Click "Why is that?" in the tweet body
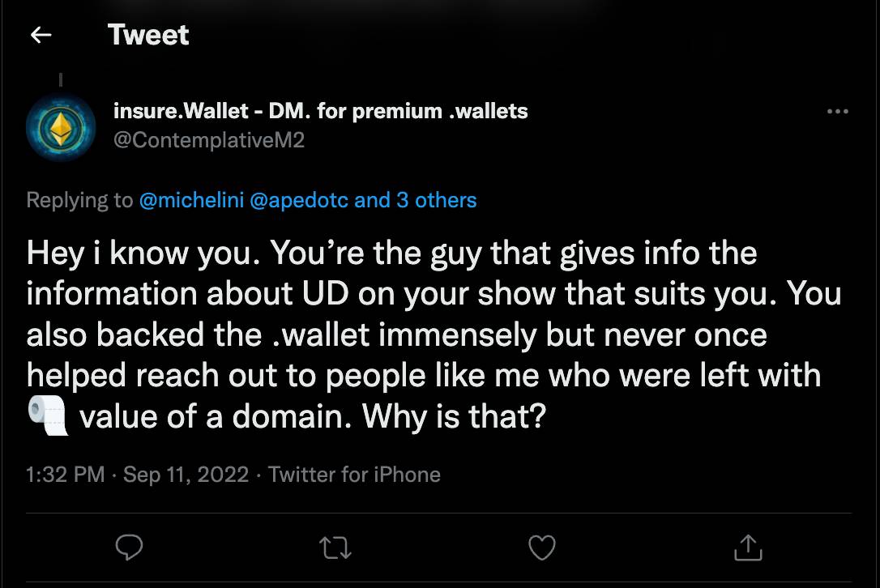Viewport: 880px width, 588px height. (455, 417)
